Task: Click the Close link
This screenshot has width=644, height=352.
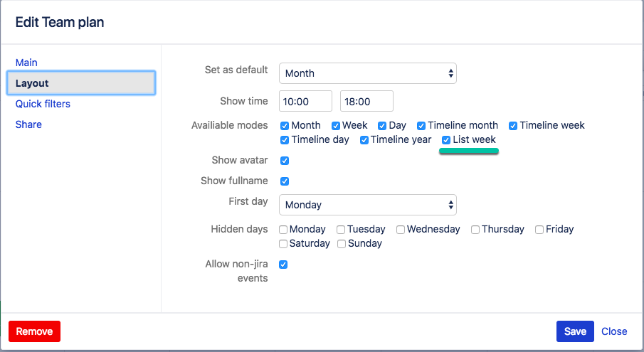Action: 614,331
